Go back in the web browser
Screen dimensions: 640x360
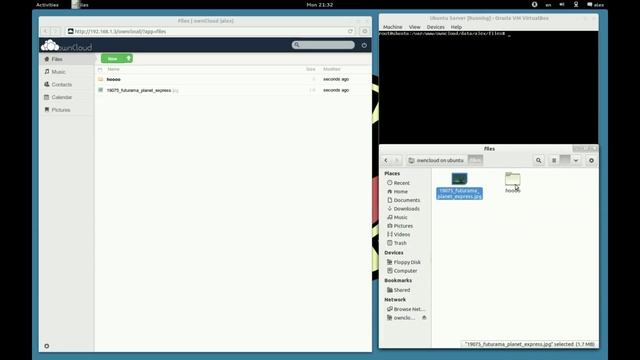click(45, 31)
